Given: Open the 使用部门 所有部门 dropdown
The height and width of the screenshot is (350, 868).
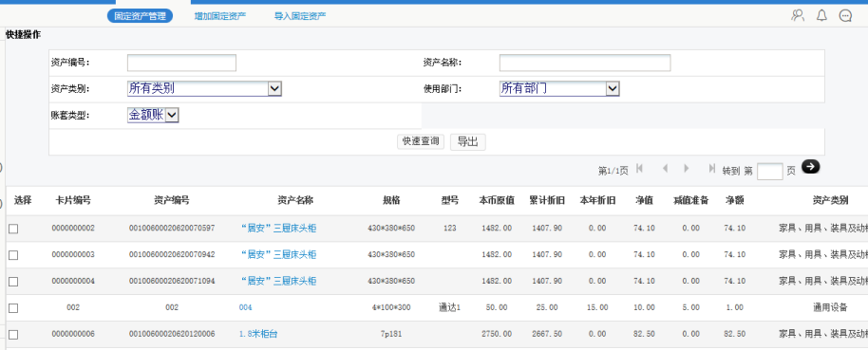Looking at the screenshot, I should [559, 88].
